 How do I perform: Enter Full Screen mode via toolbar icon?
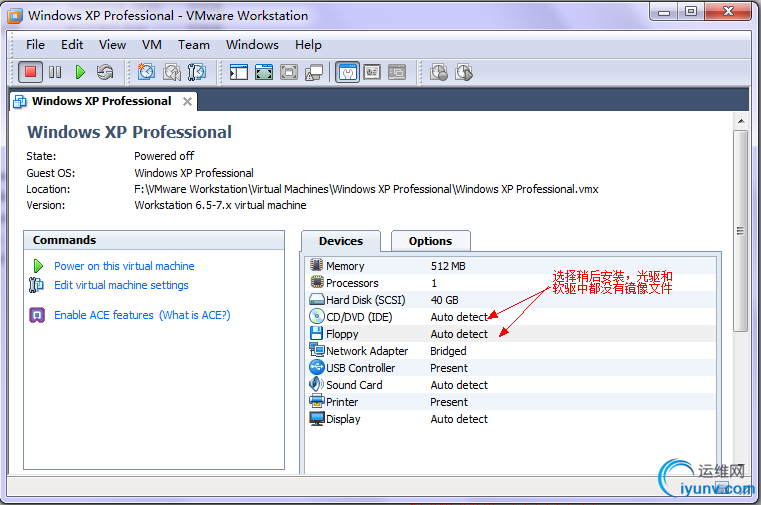click(x=264, y=72)
